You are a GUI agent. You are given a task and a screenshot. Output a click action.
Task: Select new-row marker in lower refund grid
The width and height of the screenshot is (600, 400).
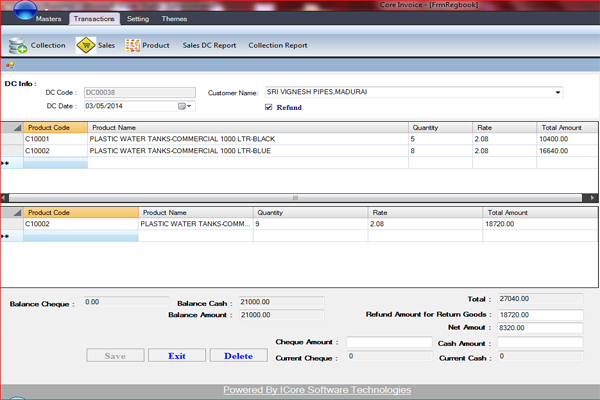click(6, 237)
